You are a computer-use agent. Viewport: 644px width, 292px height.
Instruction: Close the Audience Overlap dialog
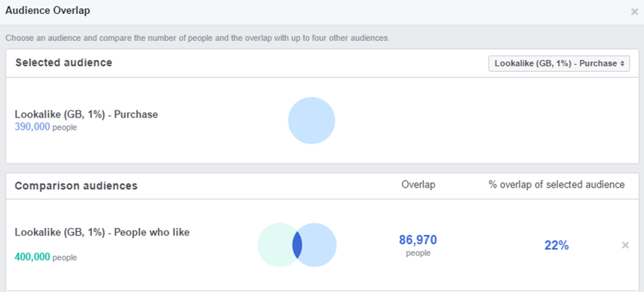[x=635, y=12]
